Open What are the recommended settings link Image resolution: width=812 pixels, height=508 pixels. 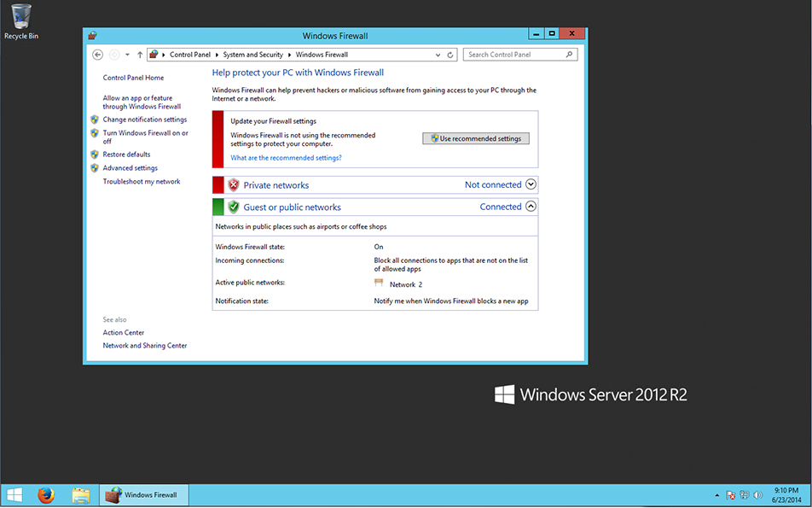286,158
